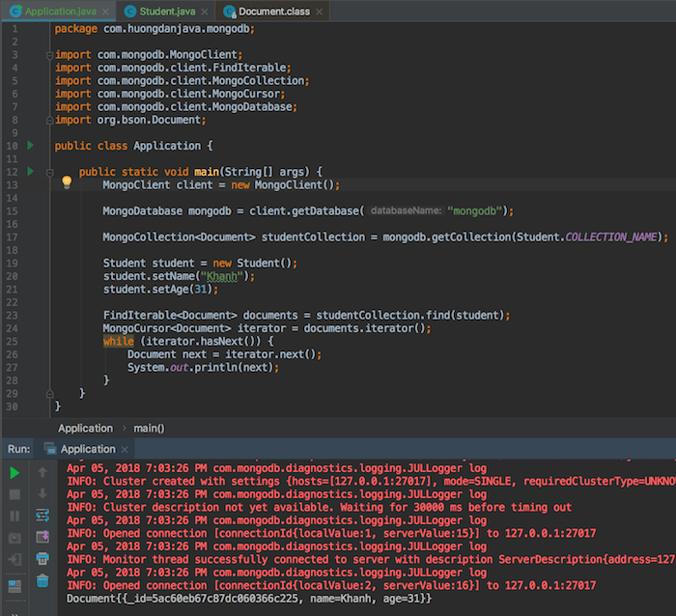
Task: Toggle scroll to end of console
Action: (42, 537)
